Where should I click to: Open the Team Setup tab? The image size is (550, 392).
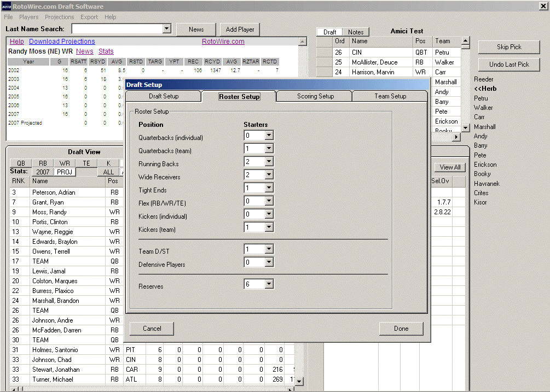390,96
